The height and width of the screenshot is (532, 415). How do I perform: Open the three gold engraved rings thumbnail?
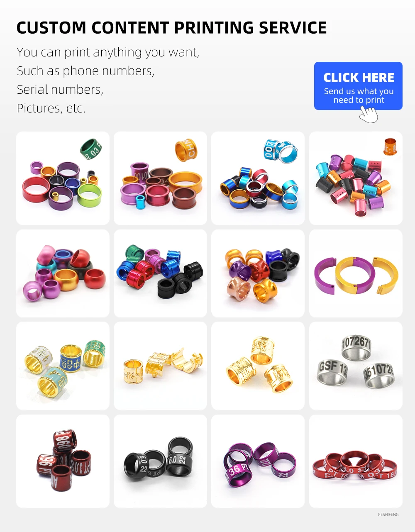(258, 366)
